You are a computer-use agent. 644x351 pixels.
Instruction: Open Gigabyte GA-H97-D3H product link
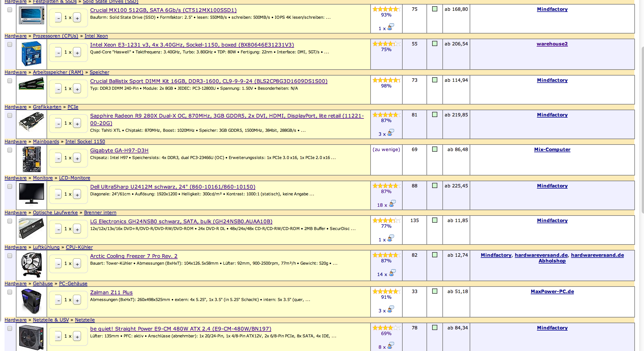point(119,151)
